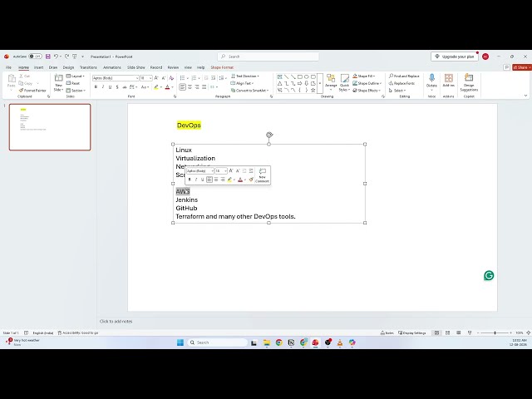Toggle Underline in ribbon Font group
The width and height of the screenshot is (532, 399).
(110, 87)
